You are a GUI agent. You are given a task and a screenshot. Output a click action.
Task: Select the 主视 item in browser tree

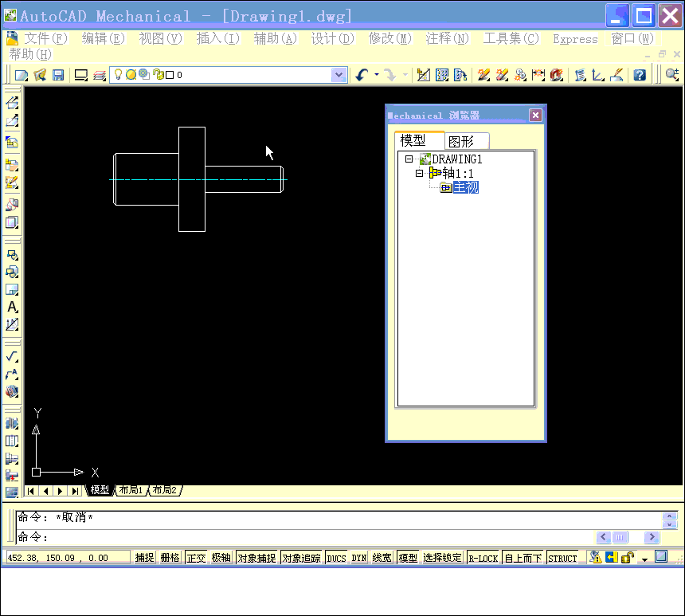coord(466,187)
